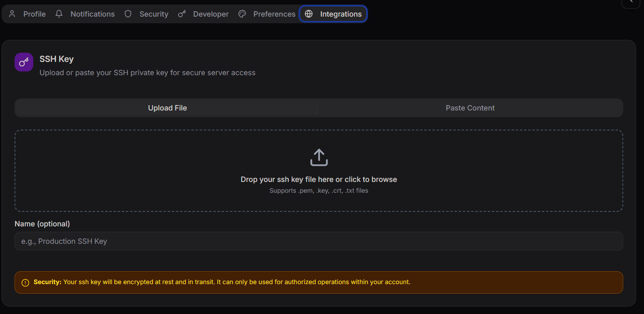
Task: Switch to the Notifications tab label
Action: 92,14
